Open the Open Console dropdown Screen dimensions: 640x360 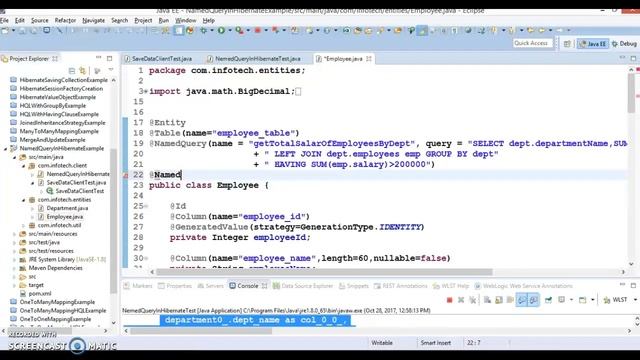593,300
